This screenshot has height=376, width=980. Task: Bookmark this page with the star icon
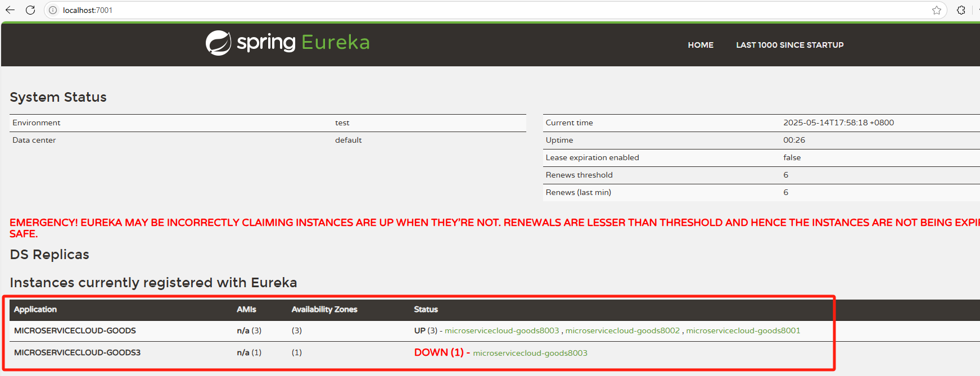(936, 10)
